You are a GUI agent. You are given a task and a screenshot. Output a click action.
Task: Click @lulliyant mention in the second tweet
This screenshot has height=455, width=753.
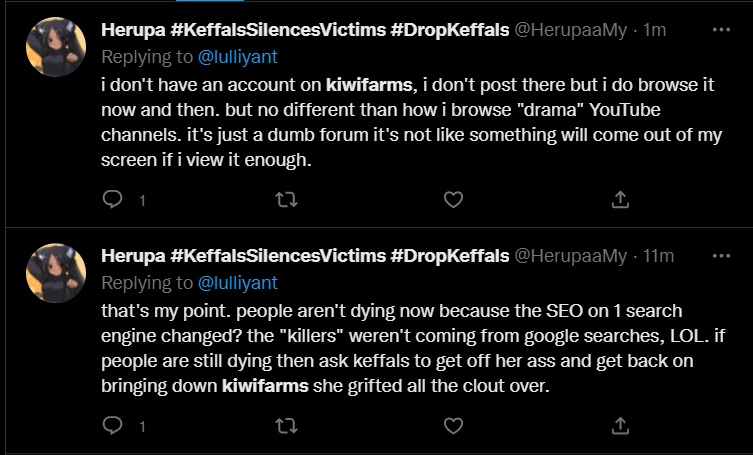tap(238, 282)
